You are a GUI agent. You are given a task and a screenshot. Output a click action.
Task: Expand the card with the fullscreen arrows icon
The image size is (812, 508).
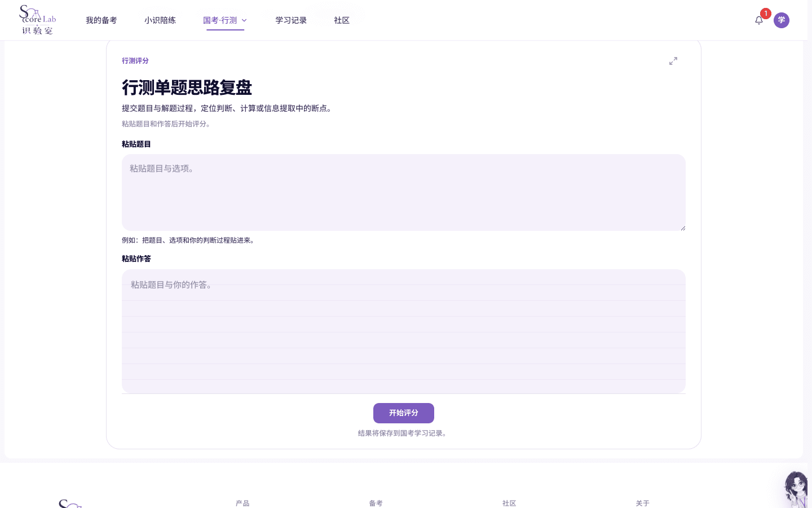[x=673, y=61]
